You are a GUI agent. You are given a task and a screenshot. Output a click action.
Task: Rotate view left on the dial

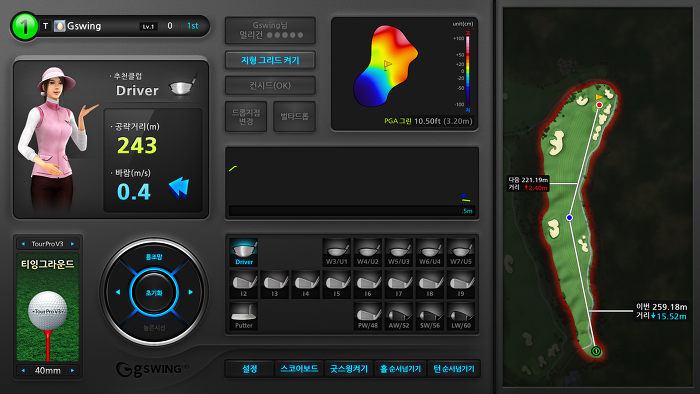point(118,292)
